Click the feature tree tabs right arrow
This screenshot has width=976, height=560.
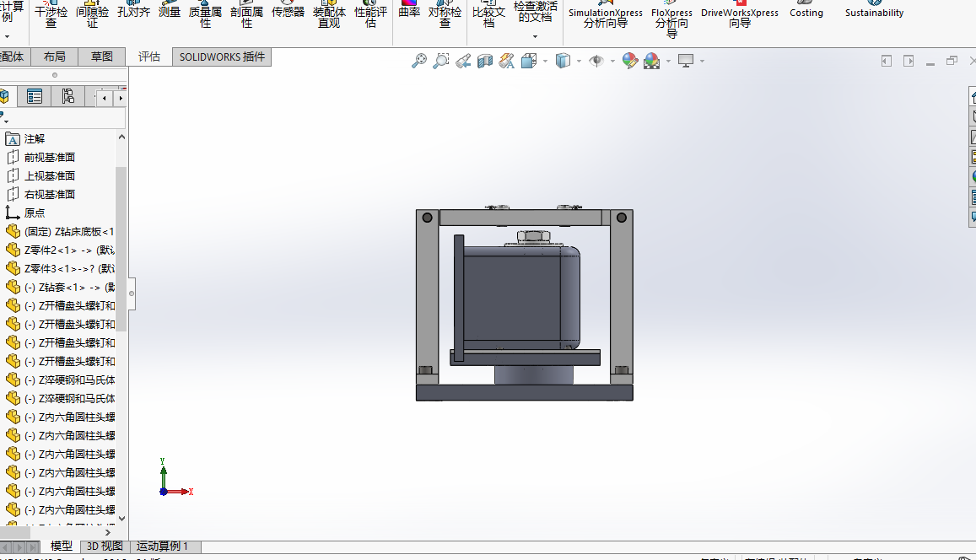pos(121,98)
